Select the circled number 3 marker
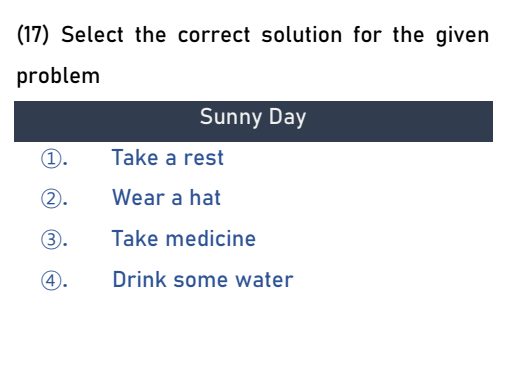Viewport: 524px width, 375px height. [51, 240]
